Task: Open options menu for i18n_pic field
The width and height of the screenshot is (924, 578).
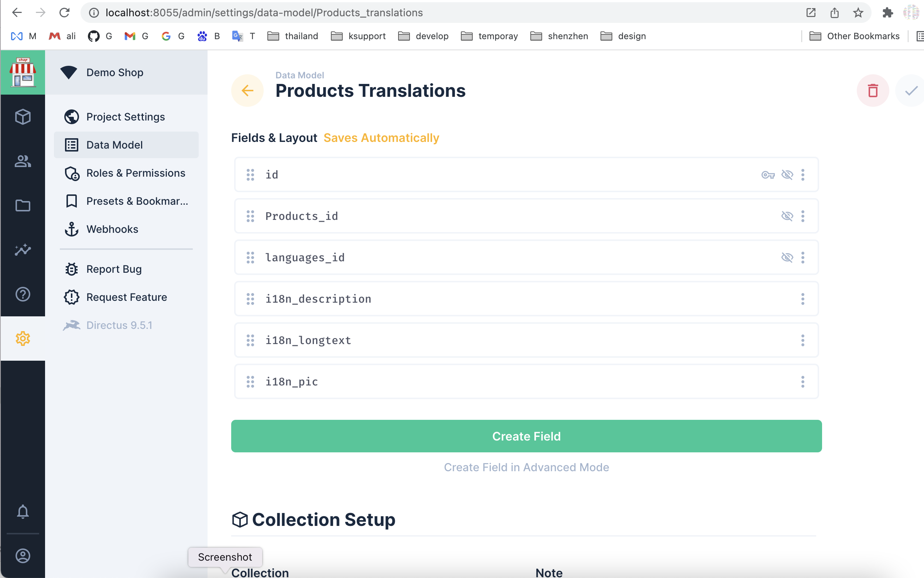Action: pyautogui.click(x=802, y=381)
